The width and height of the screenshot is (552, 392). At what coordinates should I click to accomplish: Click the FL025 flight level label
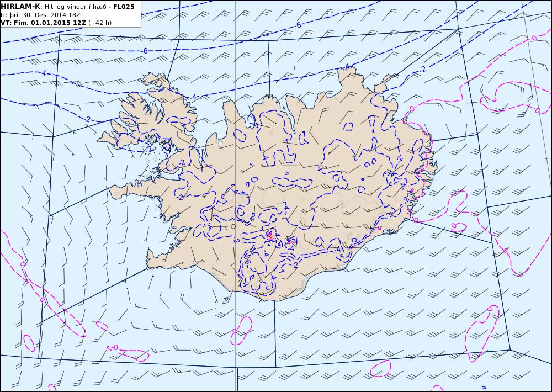(x=124, y=7)
